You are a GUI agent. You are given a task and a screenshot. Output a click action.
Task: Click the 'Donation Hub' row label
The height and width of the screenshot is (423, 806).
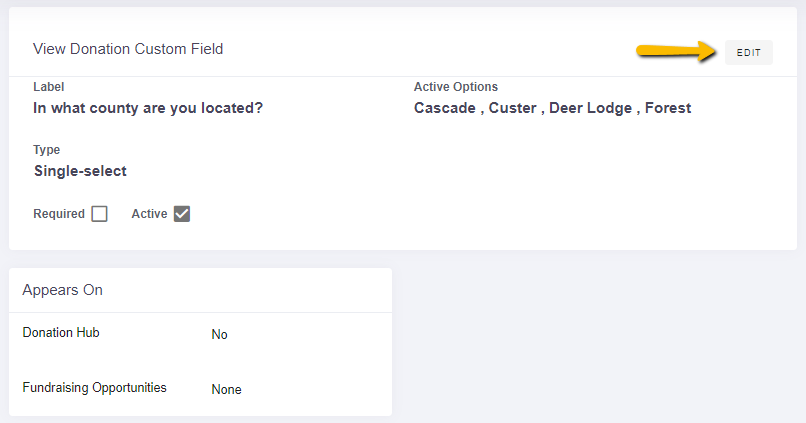(61, 333)
